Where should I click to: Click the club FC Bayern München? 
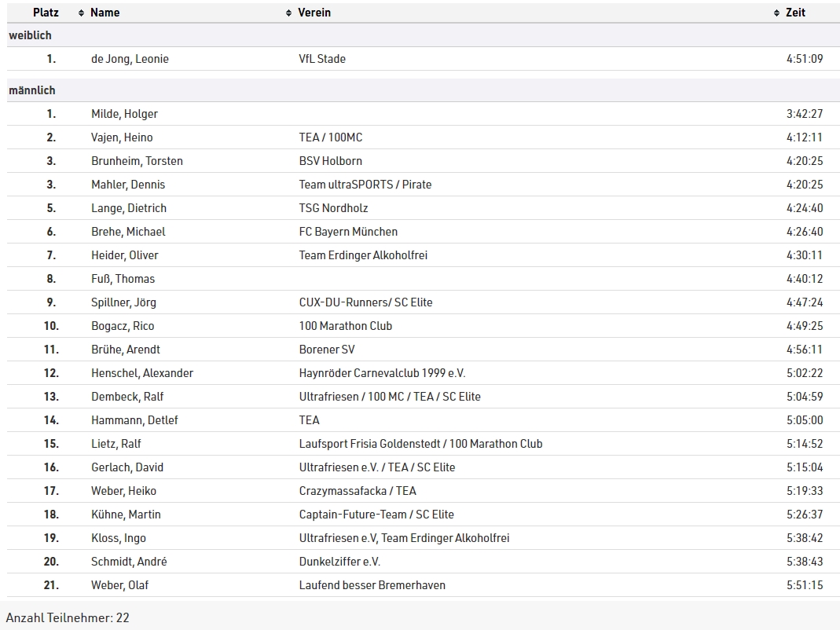pos(348,232)
